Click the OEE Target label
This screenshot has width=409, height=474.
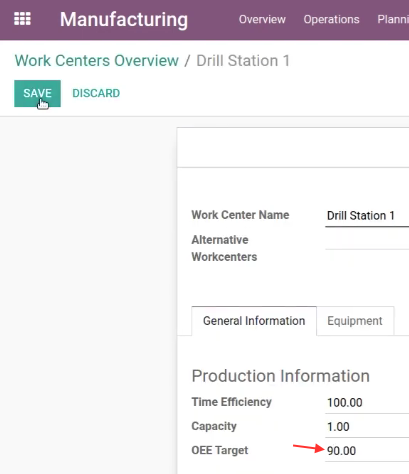click(x=220, y=450)
